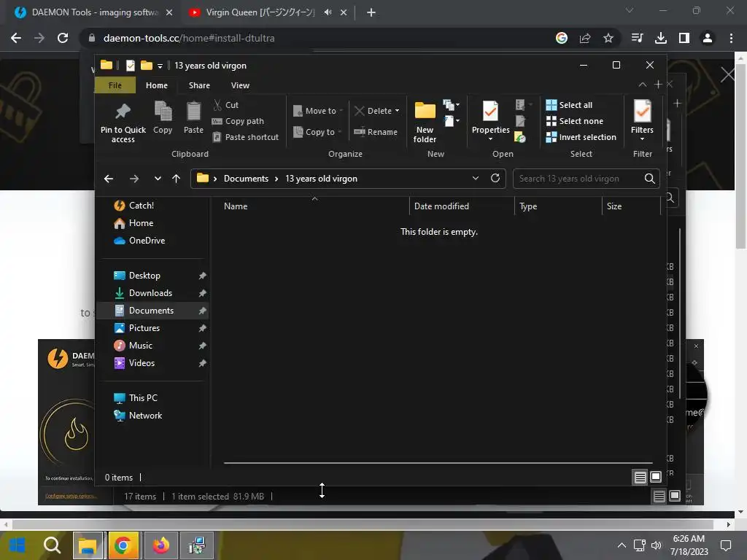This screenshot has width=747, height=560.
Task: Sort by the Type column
Action: 558,206
